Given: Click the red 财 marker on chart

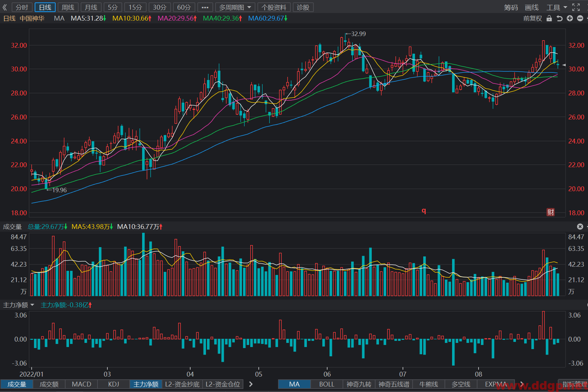Looking at the screenshot, I should click(x=551, y=212).
